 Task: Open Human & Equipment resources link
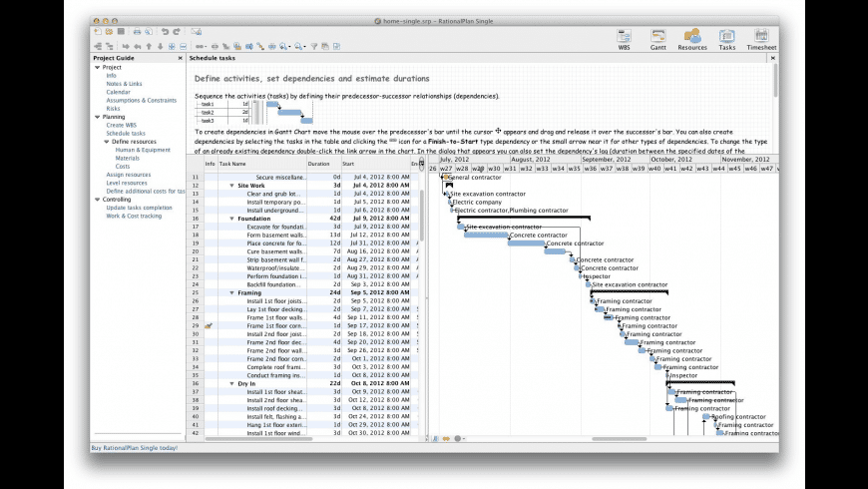(143, 150)
